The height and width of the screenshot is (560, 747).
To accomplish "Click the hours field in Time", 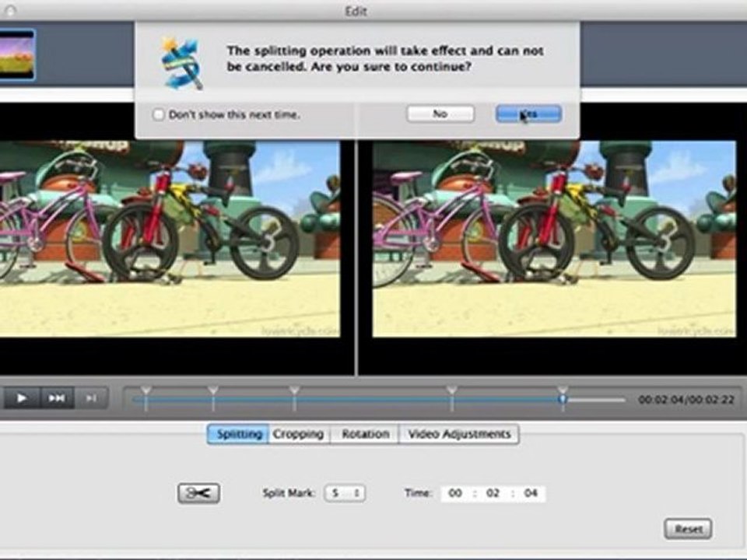I will tap(455, 493).
